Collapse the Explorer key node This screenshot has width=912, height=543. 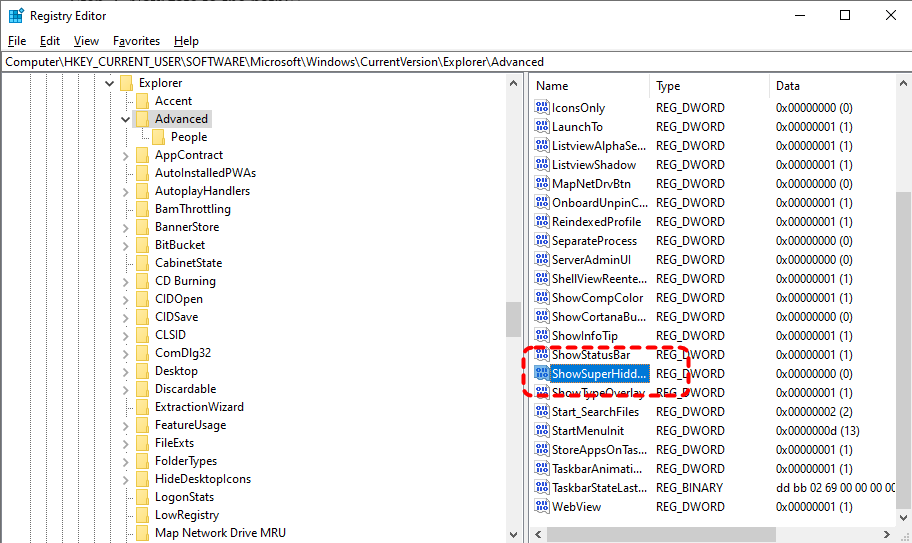[109, 83]
